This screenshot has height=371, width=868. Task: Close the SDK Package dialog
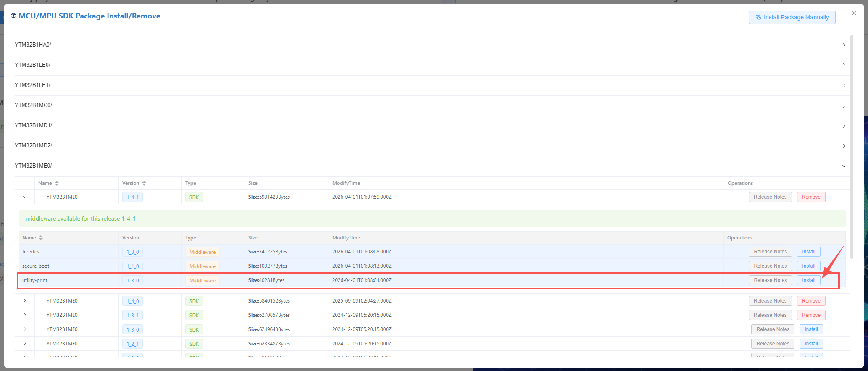[854, 13]
